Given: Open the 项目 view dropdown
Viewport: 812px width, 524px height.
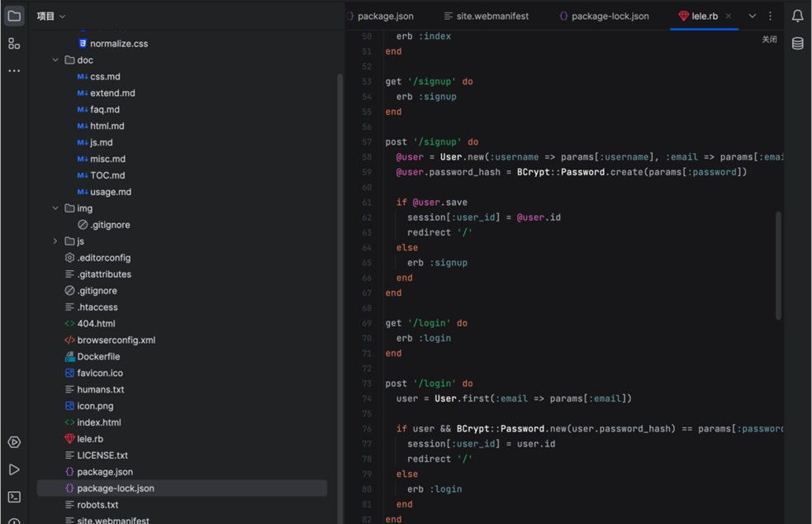Looking at the screenshot, I should point(50,16).
